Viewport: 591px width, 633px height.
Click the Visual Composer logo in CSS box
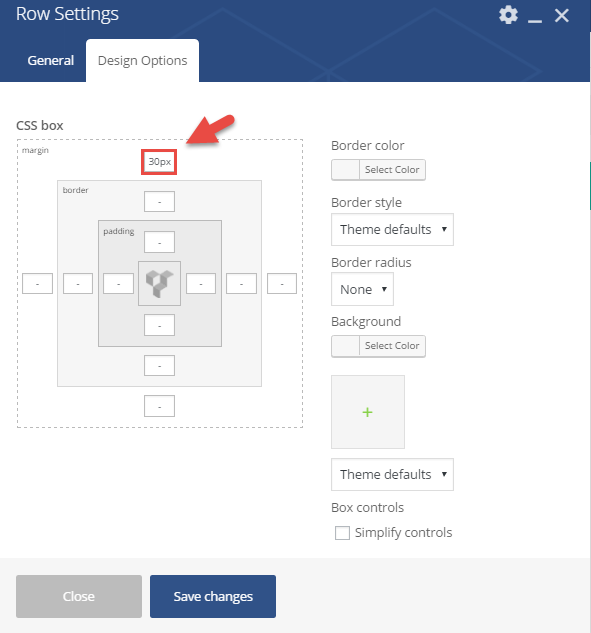point(159,283)
